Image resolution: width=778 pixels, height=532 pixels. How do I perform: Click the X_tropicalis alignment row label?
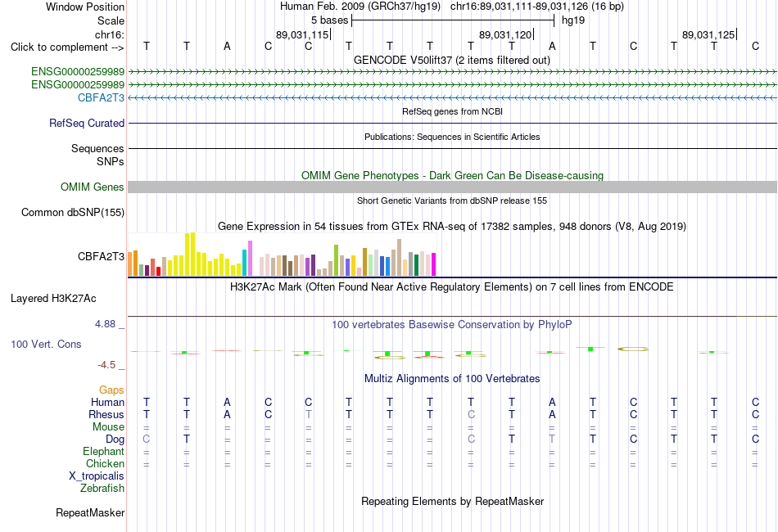[97, 476]
